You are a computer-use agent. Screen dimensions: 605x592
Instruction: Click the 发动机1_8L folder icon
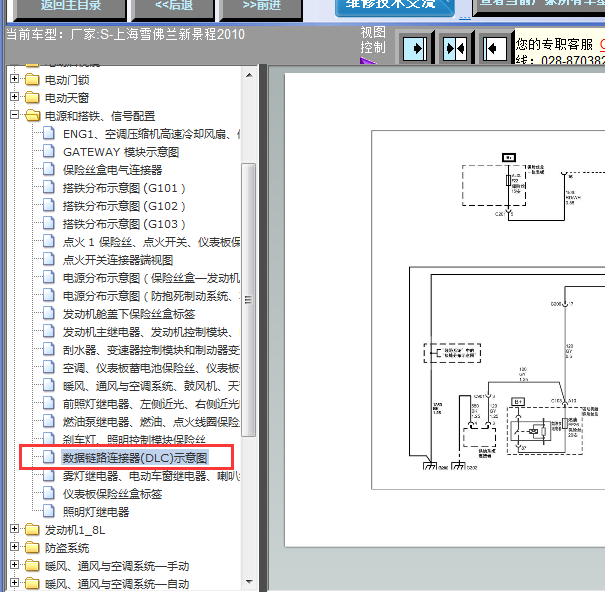click(32, 529)
